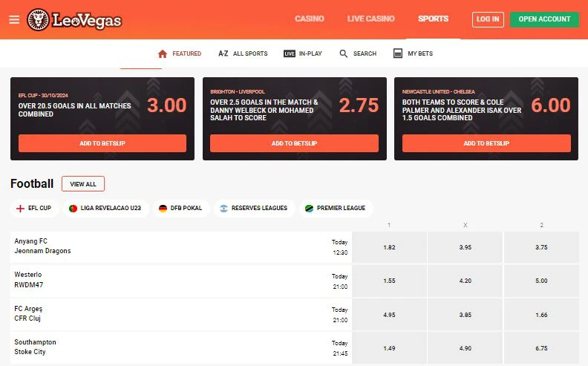This screenshot has height=366, width=588.
Task: Click the 6.00 odds on Newcastle card
Action: (551, 105)
